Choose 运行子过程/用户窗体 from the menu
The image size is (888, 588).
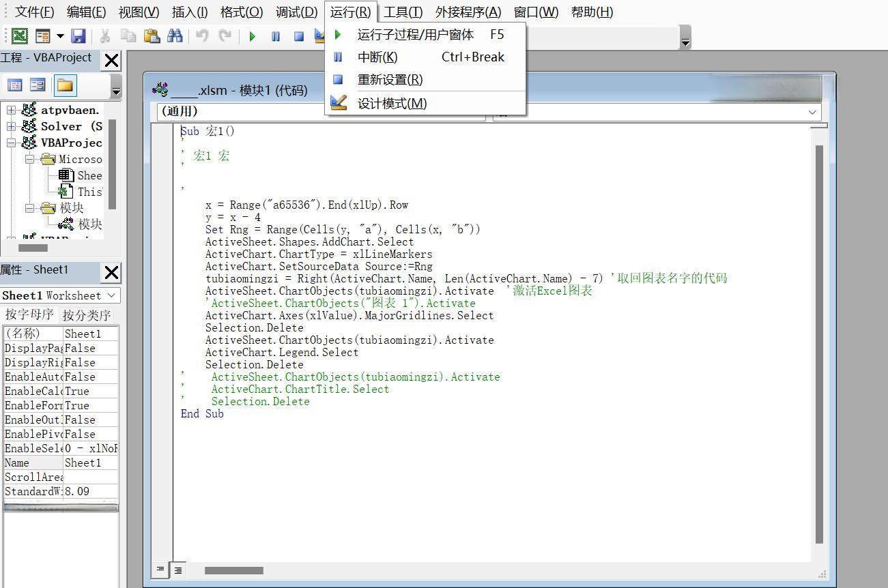[x=415, y=34]
